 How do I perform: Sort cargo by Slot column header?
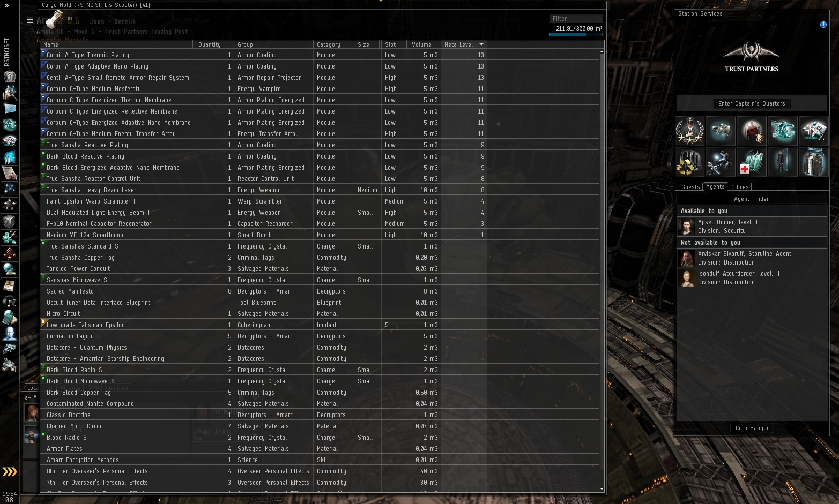point(395,44)
